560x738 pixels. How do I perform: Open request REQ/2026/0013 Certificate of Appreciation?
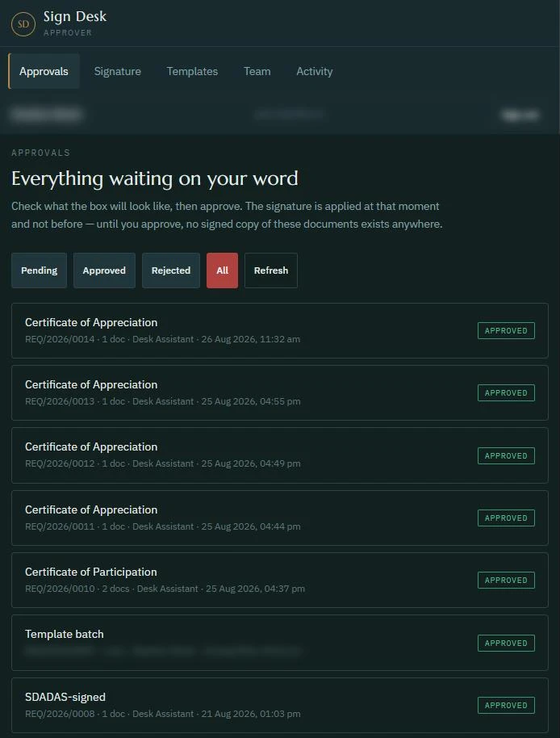[280, 393]
